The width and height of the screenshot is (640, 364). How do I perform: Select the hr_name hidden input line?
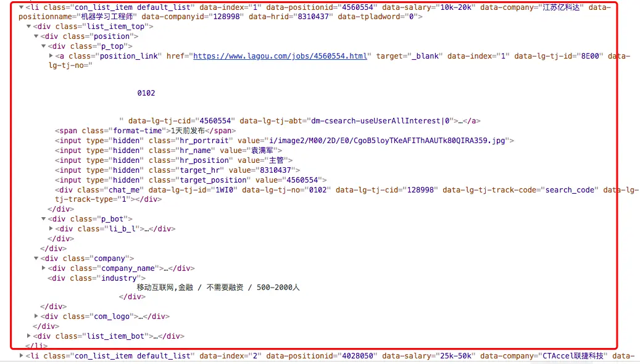click(168, 151)
